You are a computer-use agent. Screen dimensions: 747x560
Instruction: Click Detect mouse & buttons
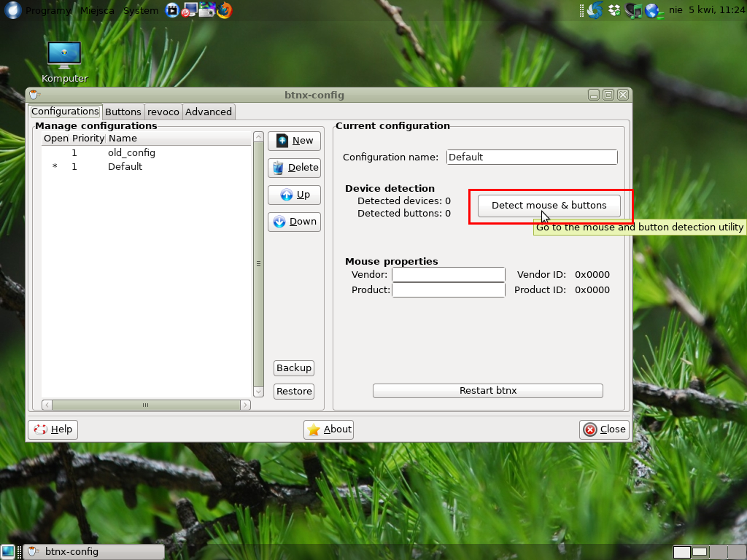tap(549, 206)
